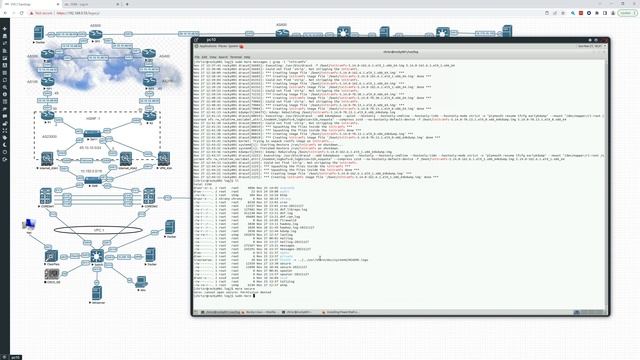This screenshot has height=360, width=640.
Task: Select the Docker node next to the UPC 1 ellipse
Action: coord(170,227)
